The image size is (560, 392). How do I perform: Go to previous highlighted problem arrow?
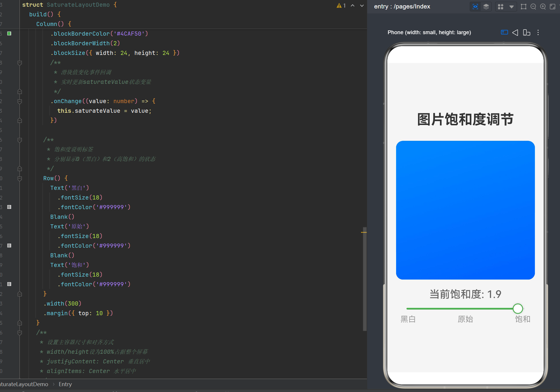(x=353, y=6)
